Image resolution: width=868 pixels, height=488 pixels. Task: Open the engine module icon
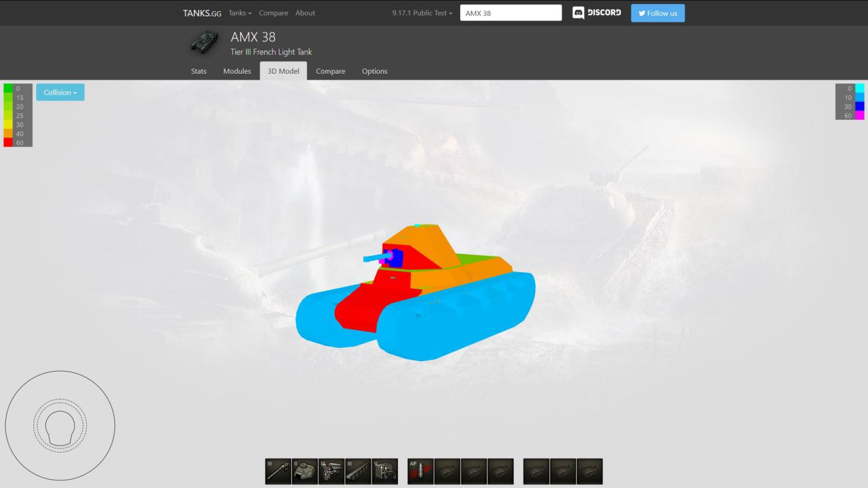[x=331, y=472]
